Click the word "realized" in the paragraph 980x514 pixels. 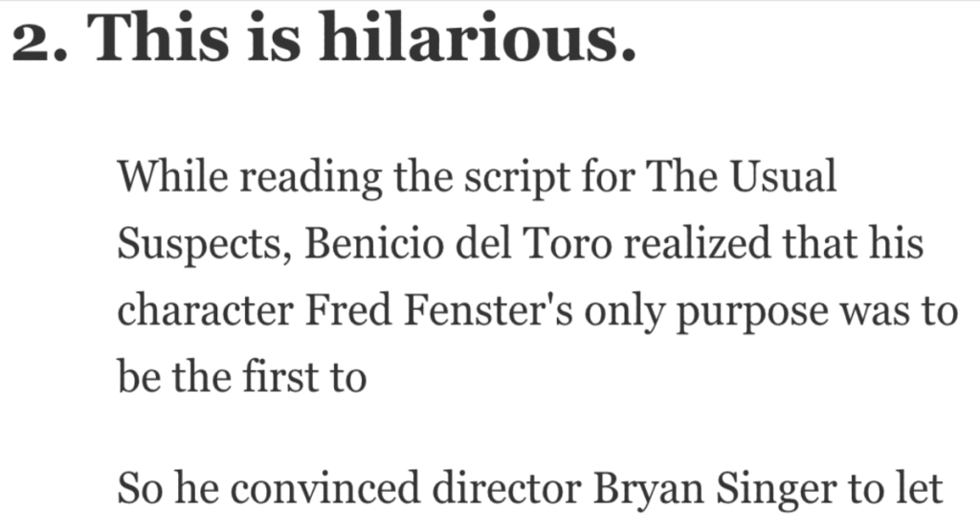coord(676,245)
